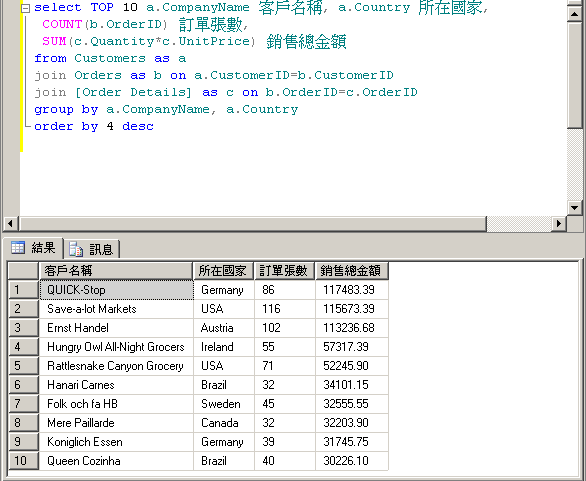This screenshot has height=481, width=586.
Task: Click the Koniglich Essen cell
Action: (x=116, y=442)
